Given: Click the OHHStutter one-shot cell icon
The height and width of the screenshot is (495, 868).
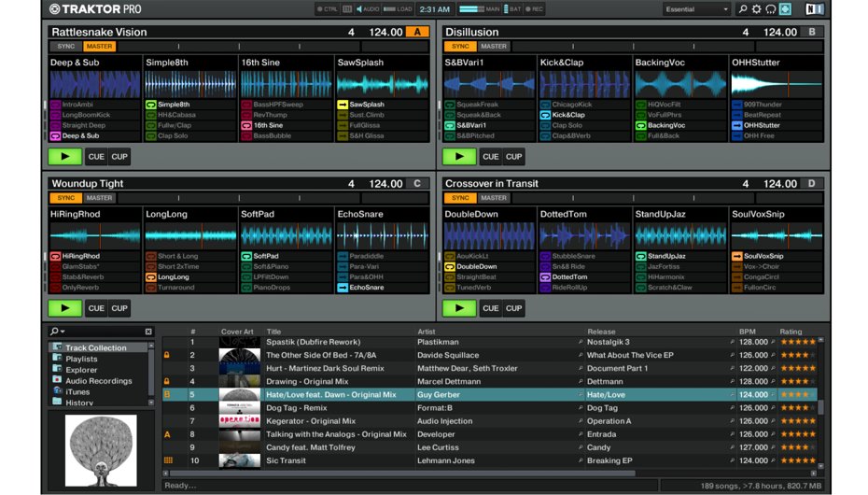Looking at the screenshot, I should tap(736, 126).
